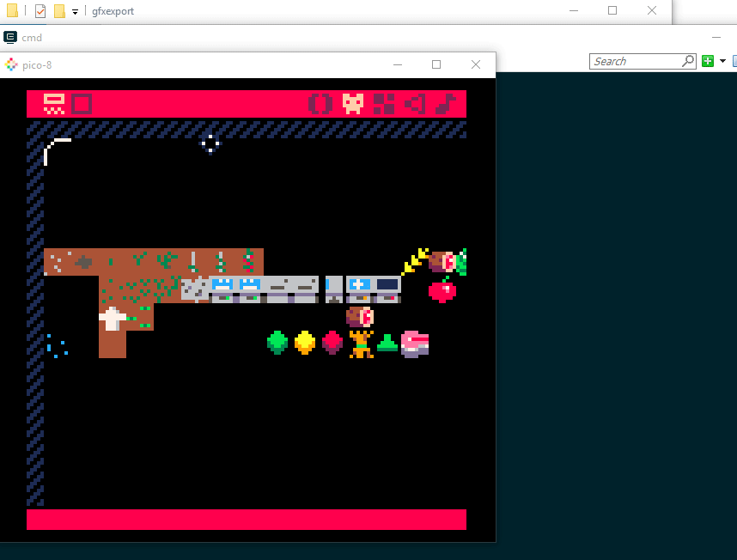Click the dotted circle marker sprite
Screen dimensions: 737x560
[x=210, y=143]
